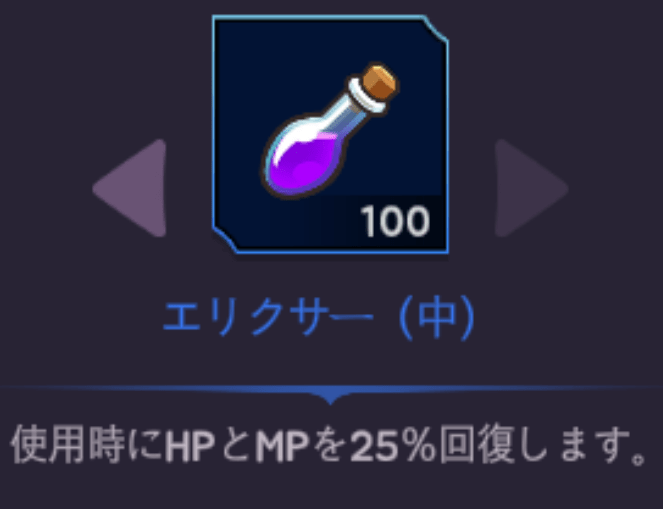Viewport: 663px width, 509px height.
Task: Click the エリクサー katakana text
Action: [268, 318]
